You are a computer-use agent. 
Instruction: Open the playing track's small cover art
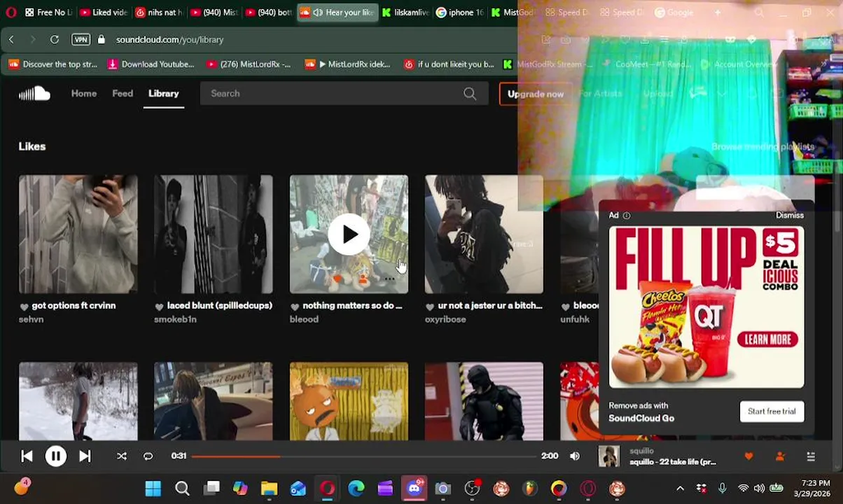608,456
